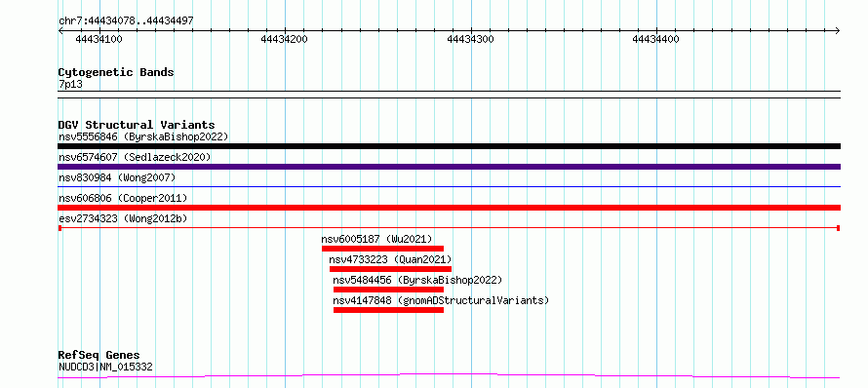Click the thin blue nsv830984 variant line
Viewport: 868px width, 388px height.
tap(449, 187)
